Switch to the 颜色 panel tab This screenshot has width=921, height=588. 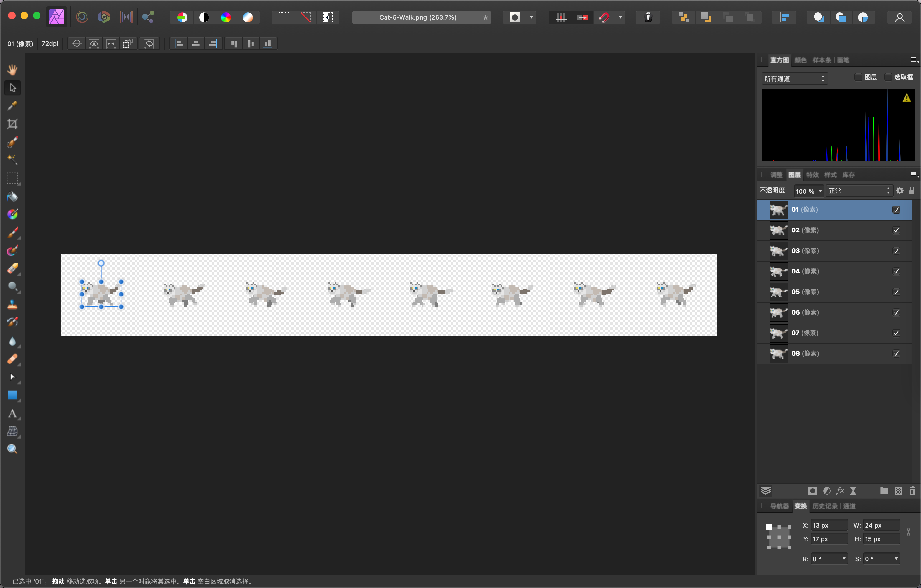click(800, 60)
